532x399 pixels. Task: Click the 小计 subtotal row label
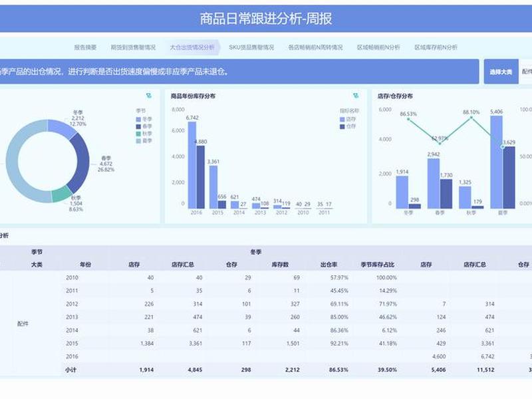(70, 370)
